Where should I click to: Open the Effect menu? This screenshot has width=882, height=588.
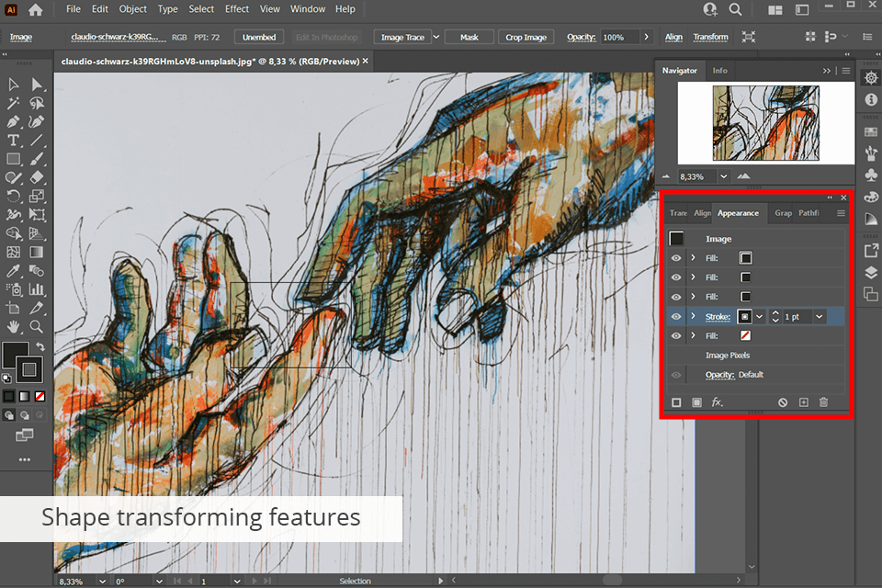coord(237,9)
